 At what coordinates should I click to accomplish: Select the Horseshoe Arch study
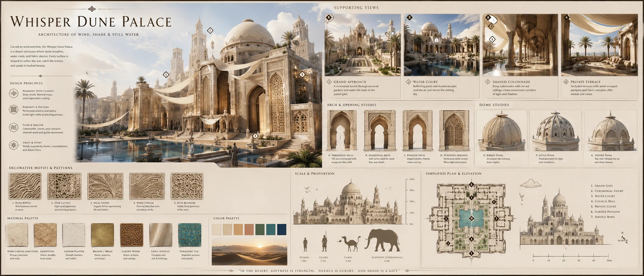point(380,130)
